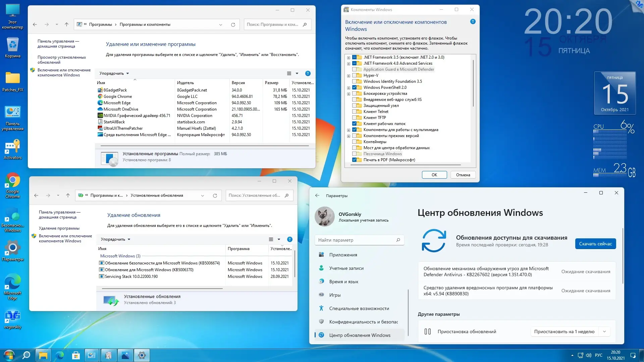
Task: Enable the Hyper-V component checkbox
Action: coord(354,75)
